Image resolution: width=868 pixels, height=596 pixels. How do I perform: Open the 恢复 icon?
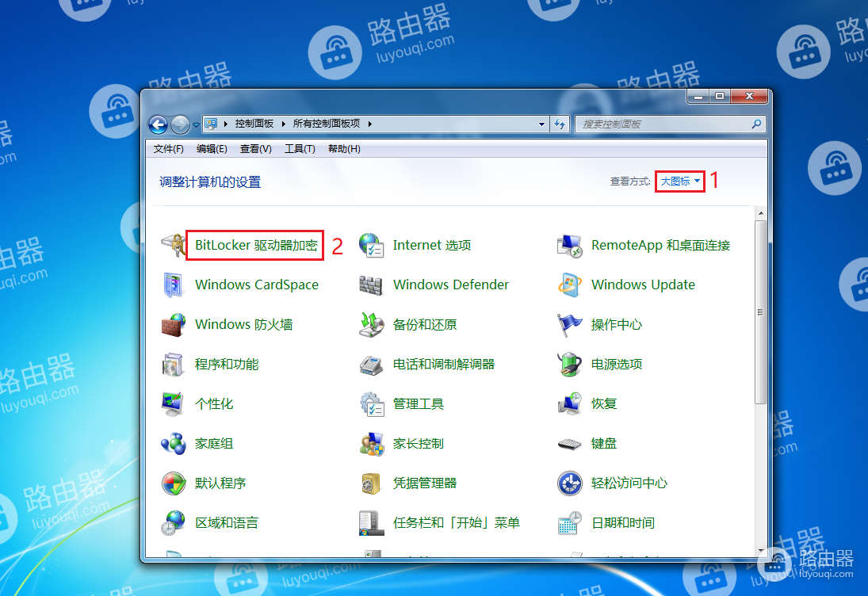pos(569,404)
